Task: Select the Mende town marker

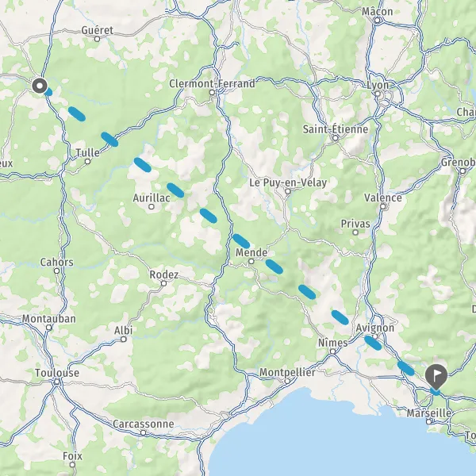Action: click(x=251, y=261)
